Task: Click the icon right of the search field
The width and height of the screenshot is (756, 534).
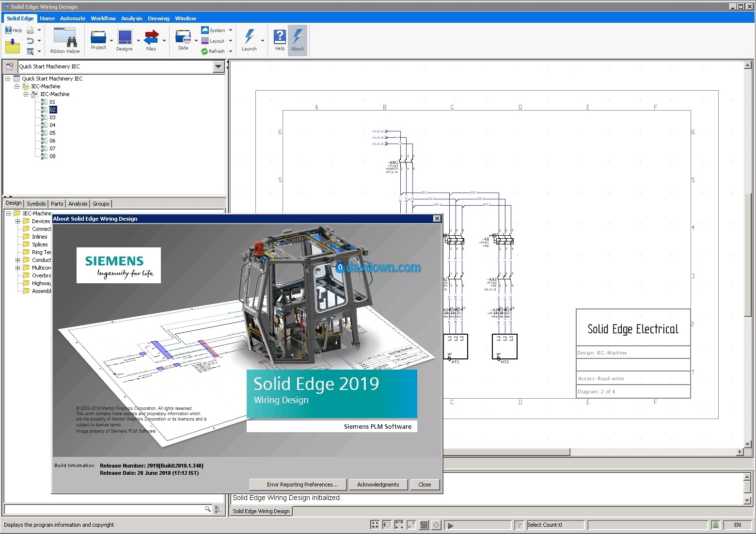Action: [x=218, y=509]
